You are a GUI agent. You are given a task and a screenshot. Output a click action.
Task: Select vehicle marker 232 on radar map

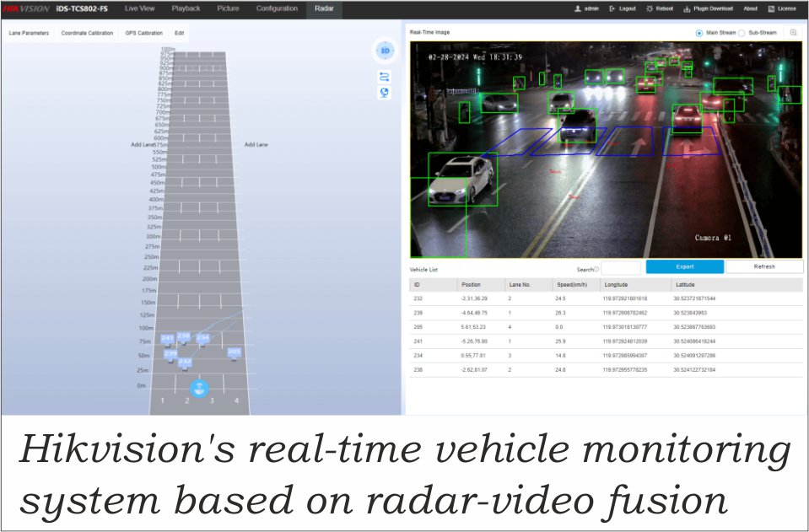185,363
